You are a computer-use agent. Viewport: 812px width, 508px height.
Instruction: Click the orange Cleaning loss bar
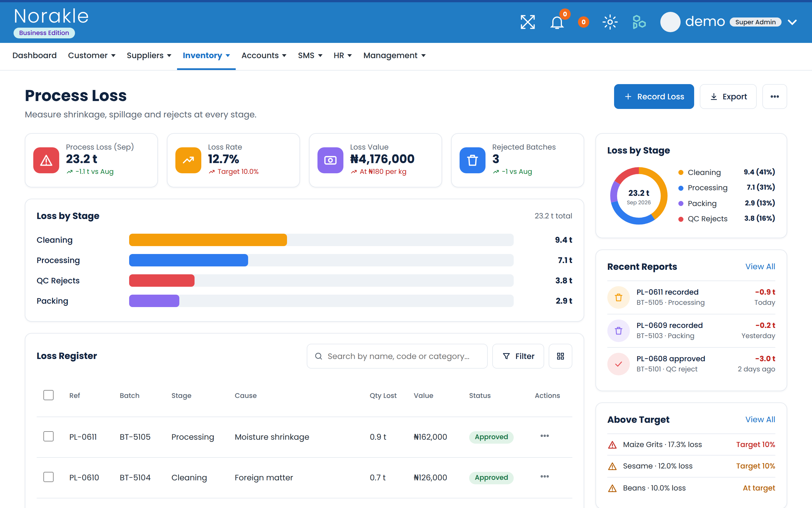coord(208,240)
